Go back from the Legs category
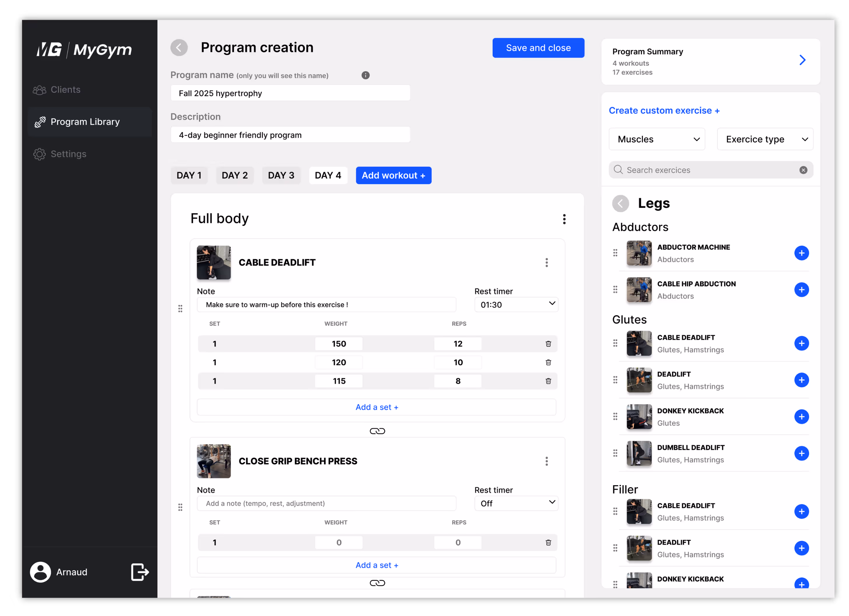Image resolution: width=849 pixels, height=616 pixels. 621,203
